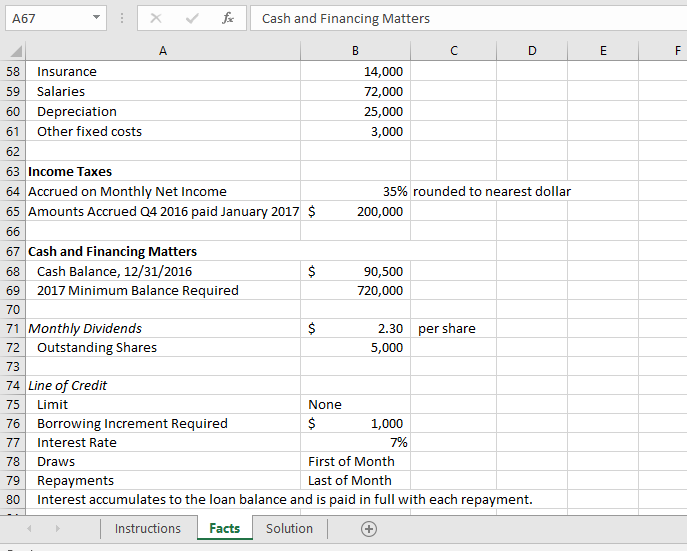
Task: Click the 35% value cell
Action: click(355, 191)
